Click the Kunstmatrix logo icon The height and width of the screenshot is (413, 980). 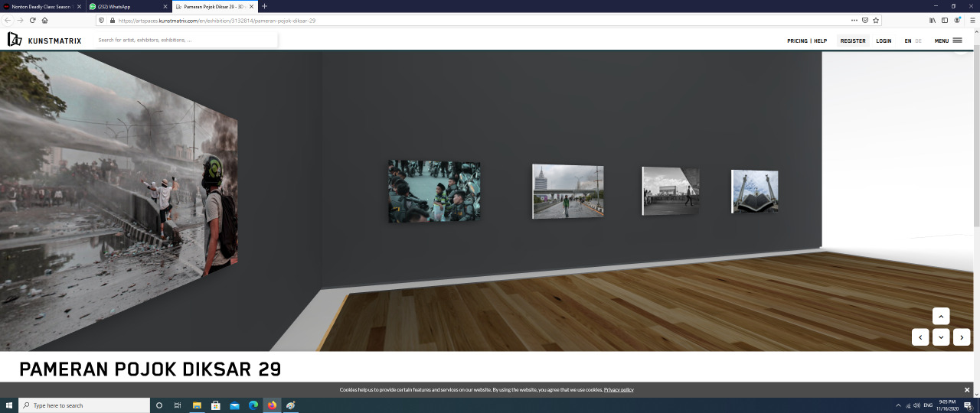(x=15, y=39)
